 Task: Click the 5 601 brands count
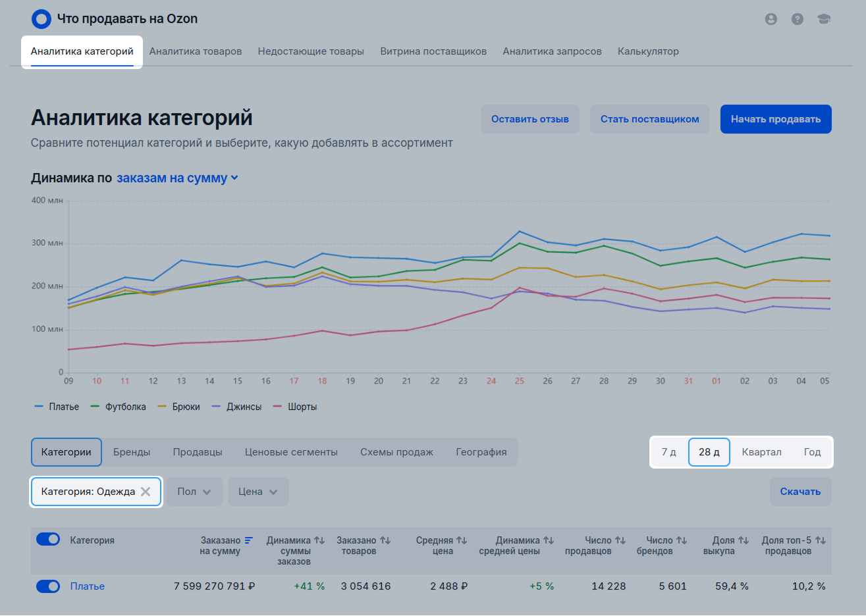(673, 586)
